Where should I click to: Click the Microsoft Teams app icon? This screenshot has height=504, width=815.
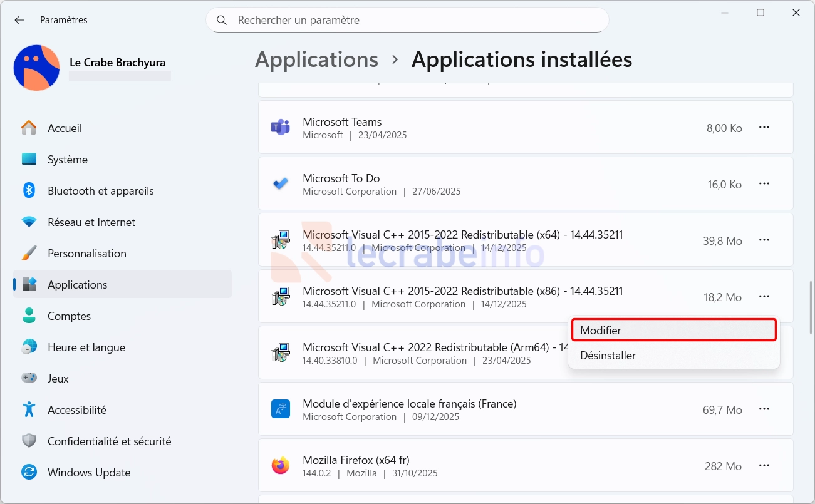click(x=280, y=128)
